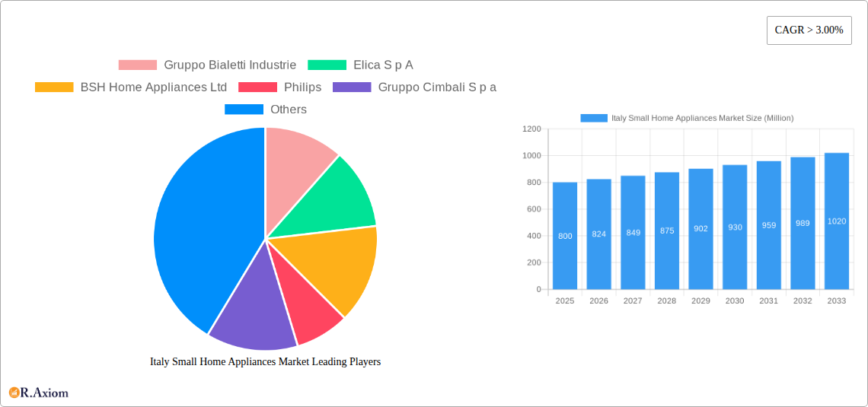Click the 2032 bar showing 989
This screenshot has width=868, height=407.
point(803,224)
